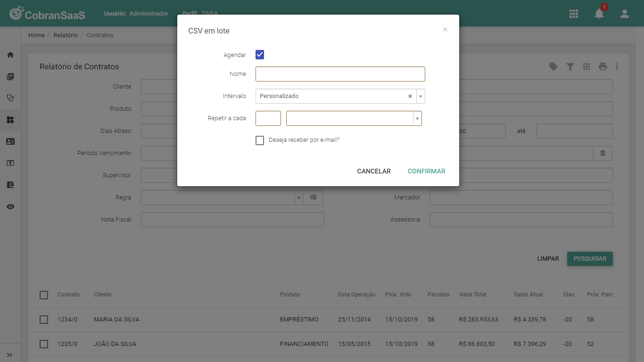Click client name JOÃO DA SILVA
Screen dimensions: 644x362
pos(115,344)
